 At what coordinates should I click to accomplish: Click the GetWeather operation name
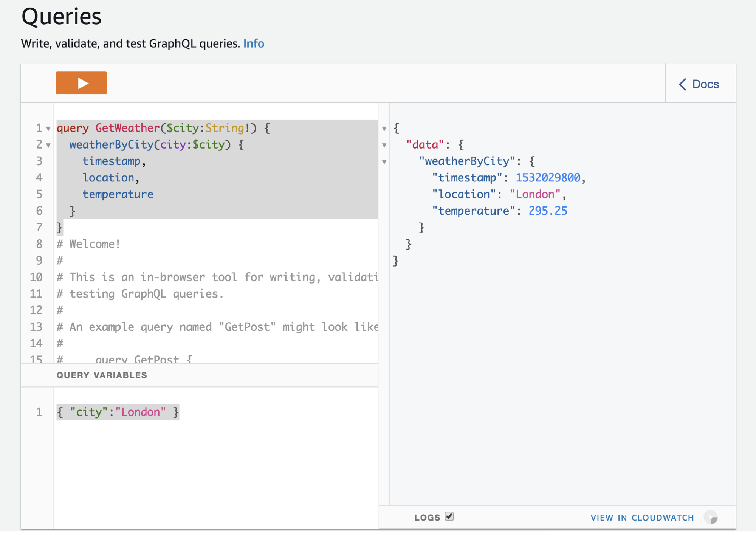pyautogui.click(x=127, y=128)
